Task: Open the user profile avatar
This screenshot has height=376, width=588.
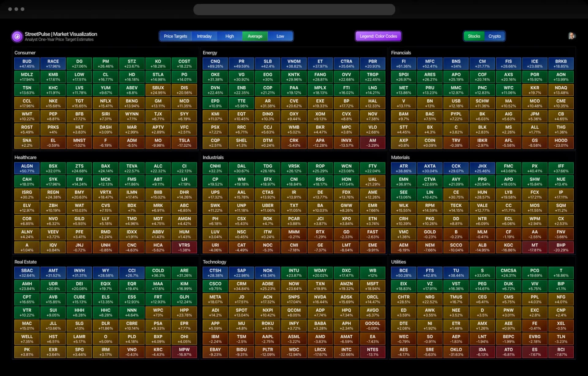Action: [571, 36]
